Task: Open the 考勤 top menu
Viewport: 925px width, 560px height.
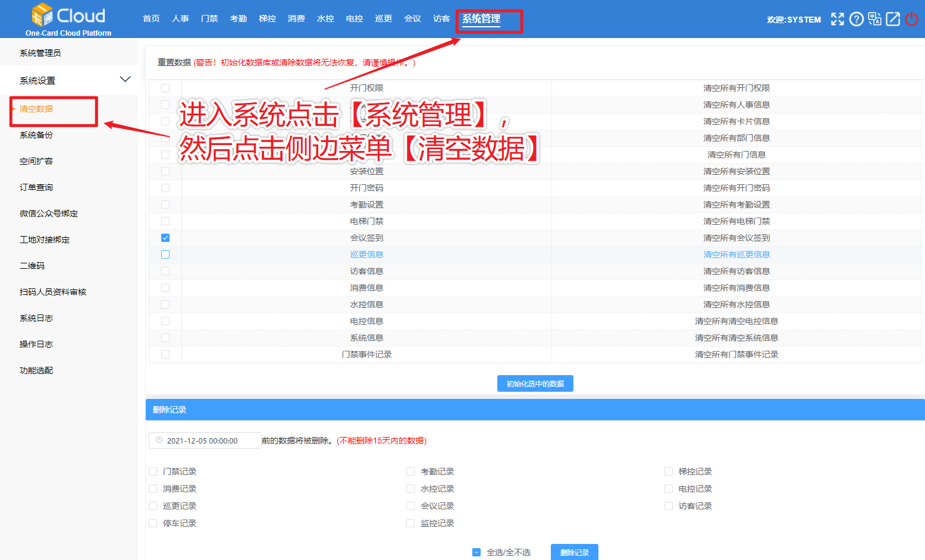Action: [x=238, y=19]
